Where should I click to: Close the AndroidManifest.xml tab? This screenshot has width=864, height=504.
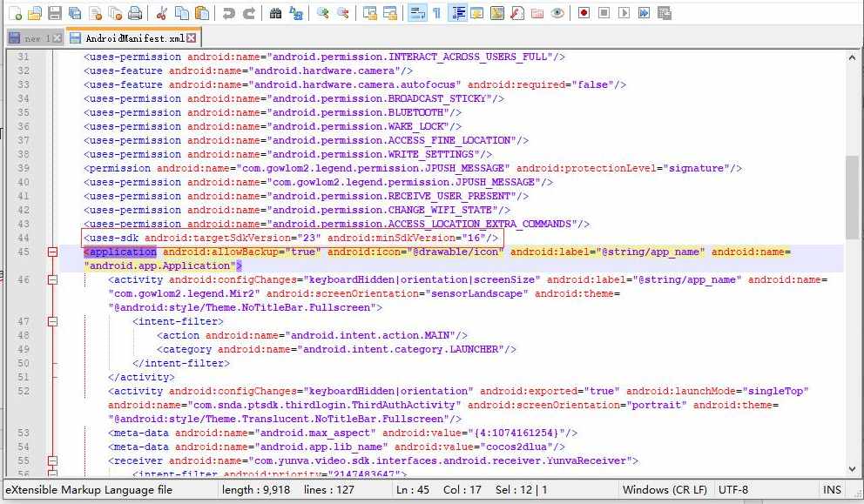click(192, 38)
